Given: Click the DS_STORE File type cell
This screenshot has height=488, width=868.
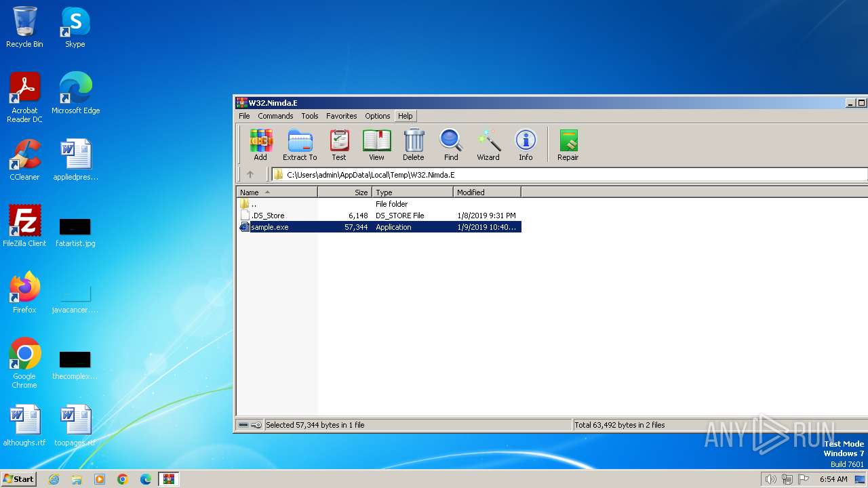Looking at the screenshot, I should point(400,216).
